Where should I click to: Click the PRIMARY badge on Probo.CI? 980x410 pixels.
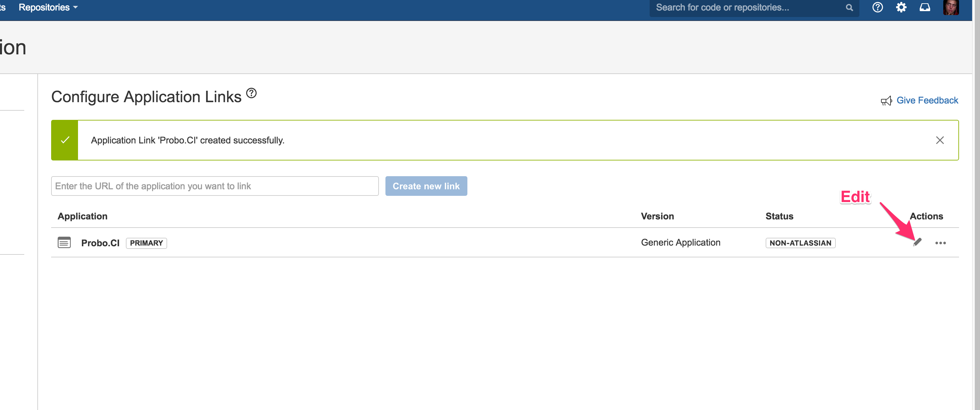pyautogui.click(x=146, y=243)
